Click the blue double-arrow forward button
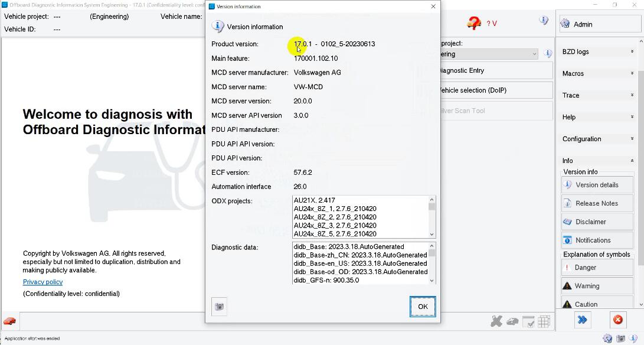Viewport: 644px width, 345px height. (x=583, y=320)
